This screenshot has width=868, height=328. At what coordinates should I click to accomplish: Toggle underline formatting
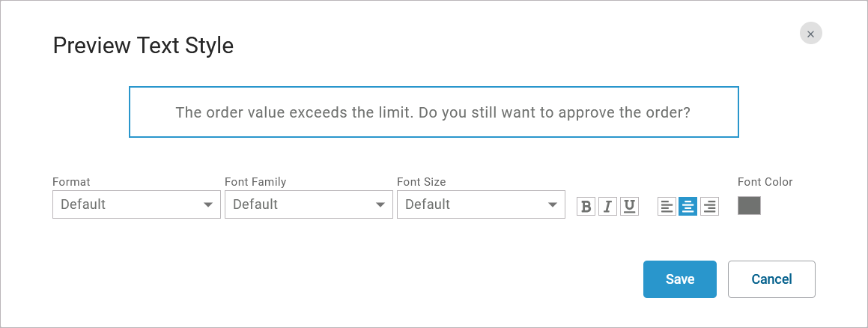[x=629, y=206]
